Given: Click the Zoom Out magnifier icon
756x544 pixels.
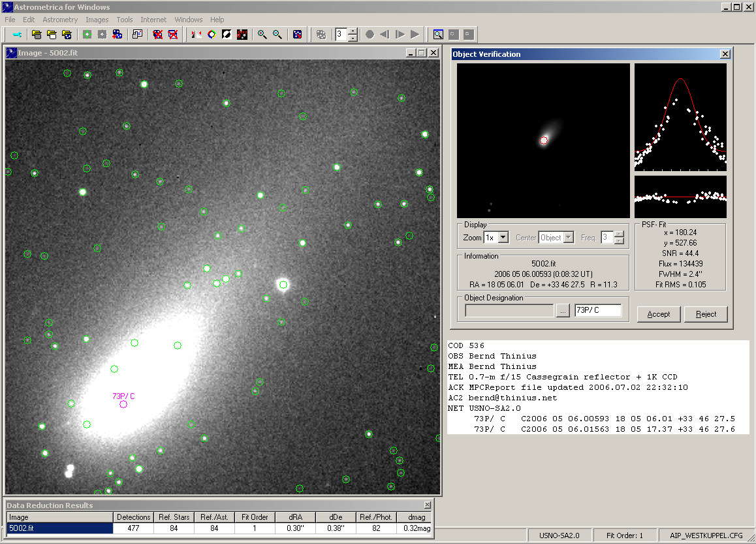Looking at the screenshot, I should pos(277,35).
